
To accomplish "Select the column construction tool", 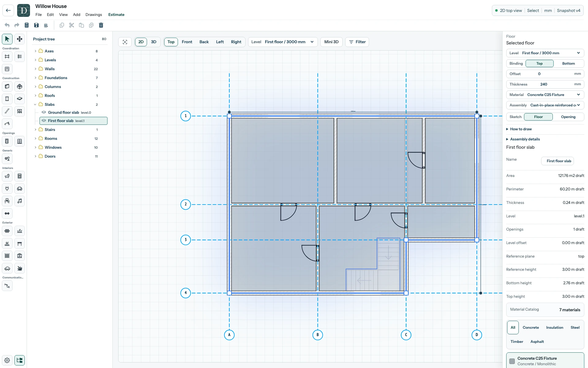I will 7,99.
